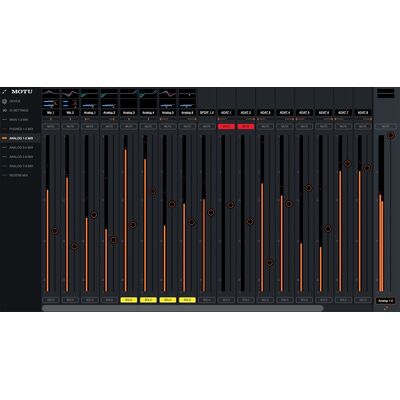Click the SPDIF 1-2 channel name field

point(207,113)
